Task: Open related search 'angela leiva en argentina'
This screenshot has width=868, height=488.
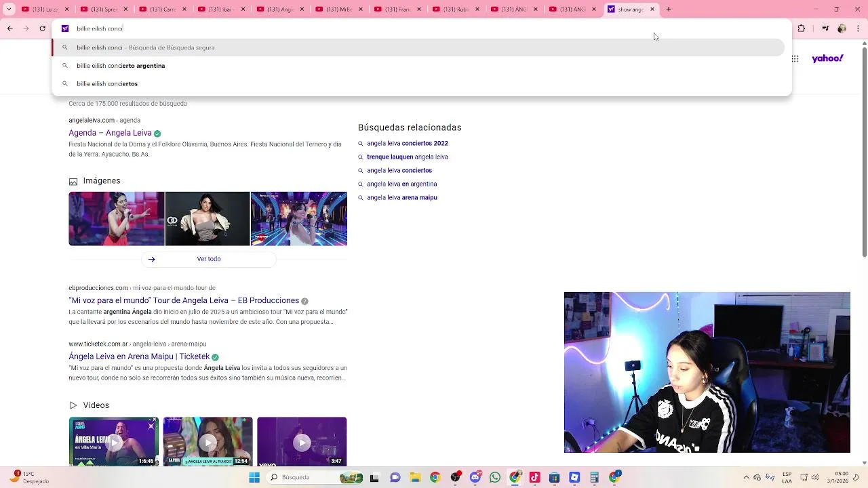Action: pos(401,184)
